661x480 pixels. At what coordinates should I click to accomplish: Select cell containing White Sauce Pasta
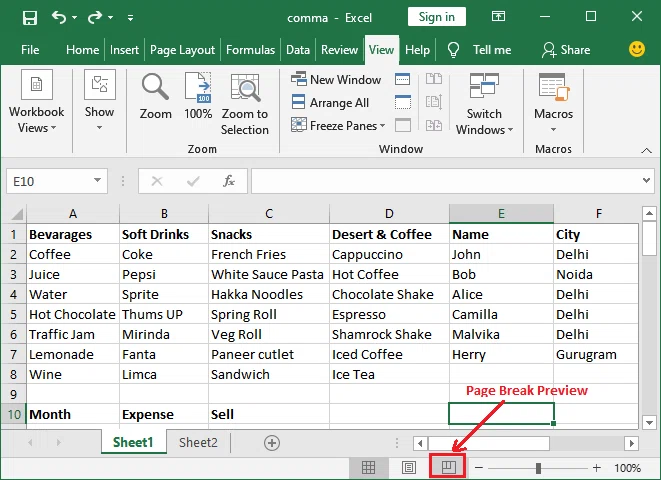[x=269, y=274]
